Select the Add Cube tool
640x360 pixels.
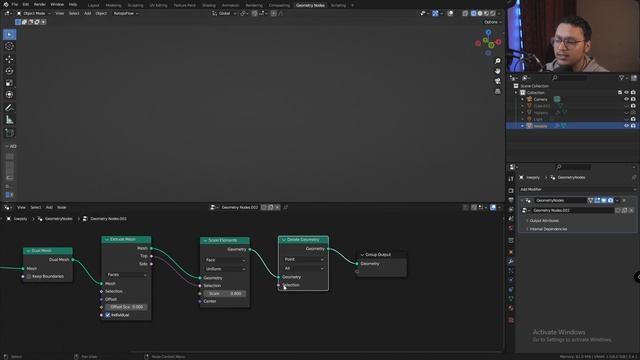tap(9, 133)
